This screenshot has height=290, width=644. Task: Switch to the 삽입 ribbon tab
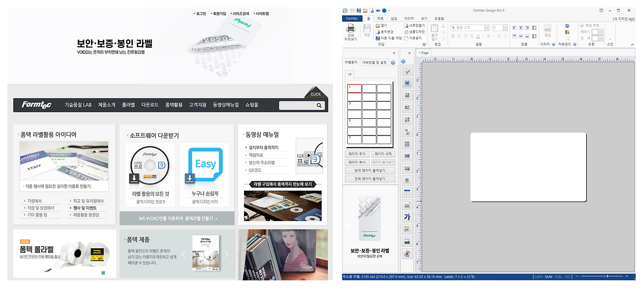tap(394, 19)
